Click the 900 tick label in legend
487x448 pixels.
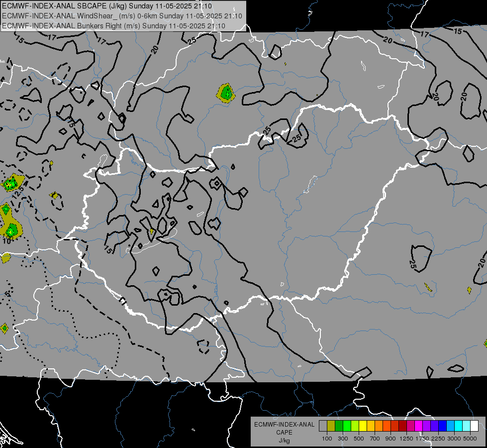click(x=390, y=439)
